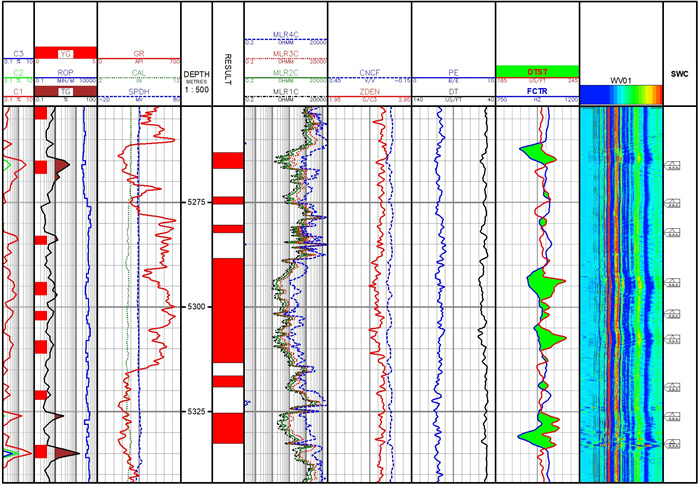Click the bottommost SWC core marker icon

(x=673, y=442)
